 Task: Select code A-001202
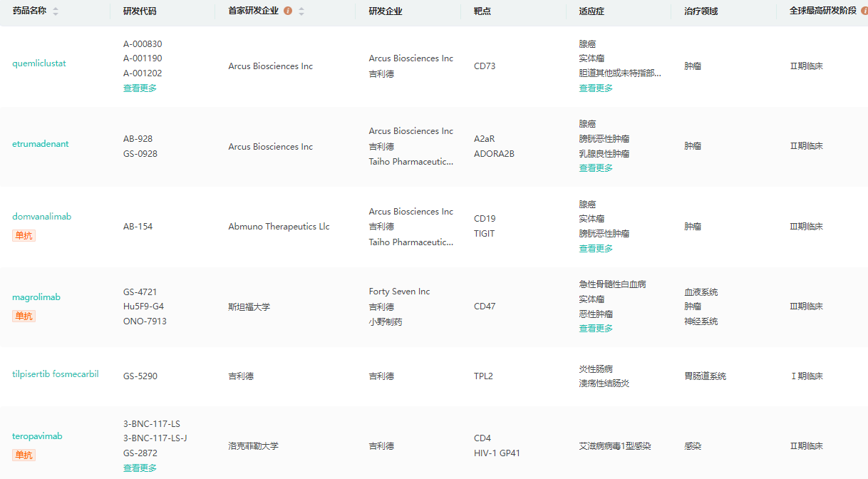143,73
